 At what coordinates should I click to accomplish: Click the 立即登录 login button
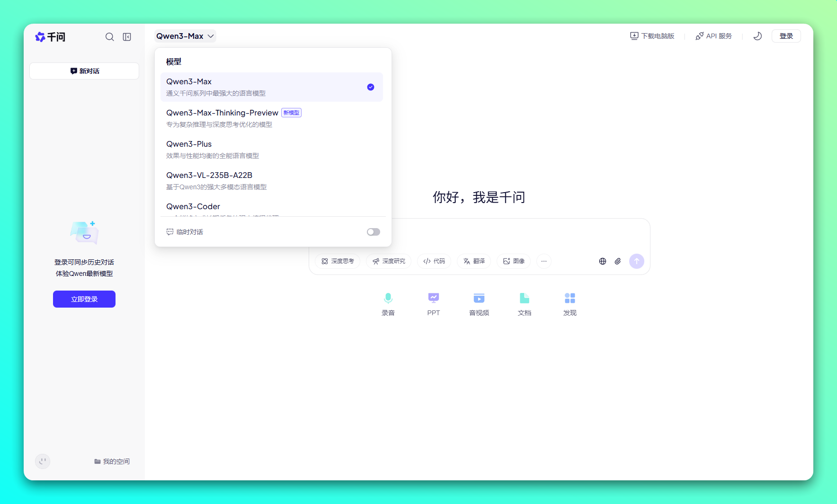click(84, 299)
